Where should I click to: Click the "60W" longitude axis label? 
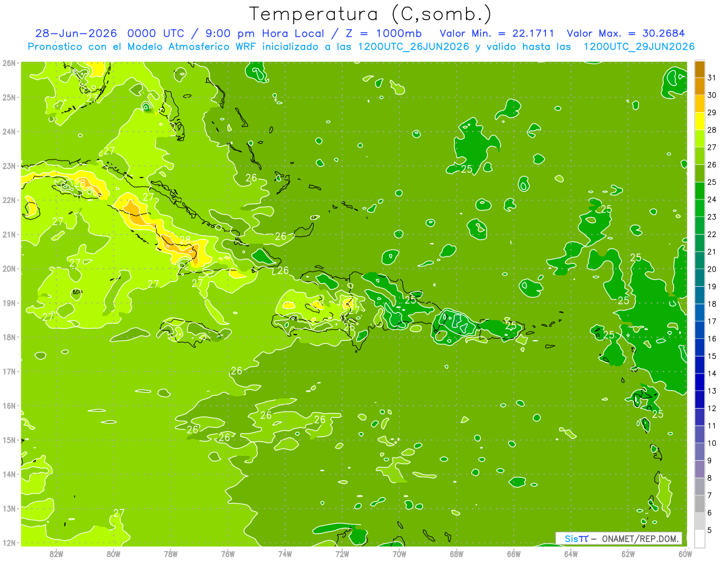pyautogui.click(x=686, y=554)
